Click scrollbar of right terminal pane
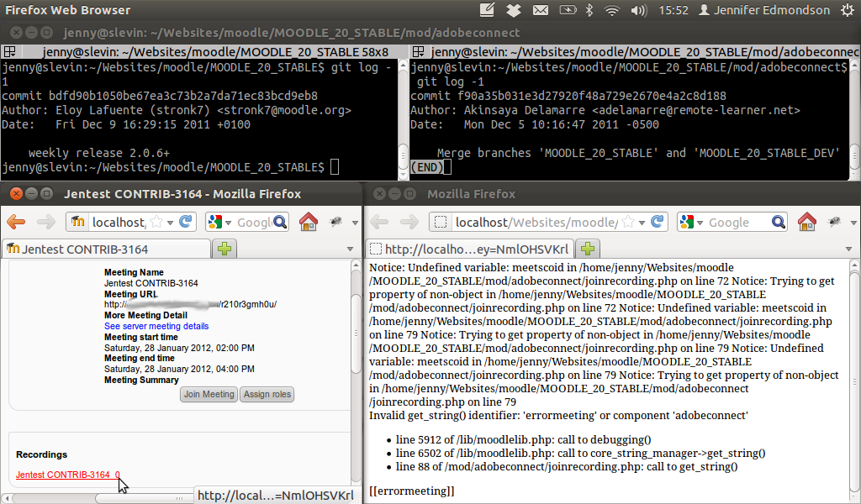The height and width of the screenshot is (504, 861). 855,155
